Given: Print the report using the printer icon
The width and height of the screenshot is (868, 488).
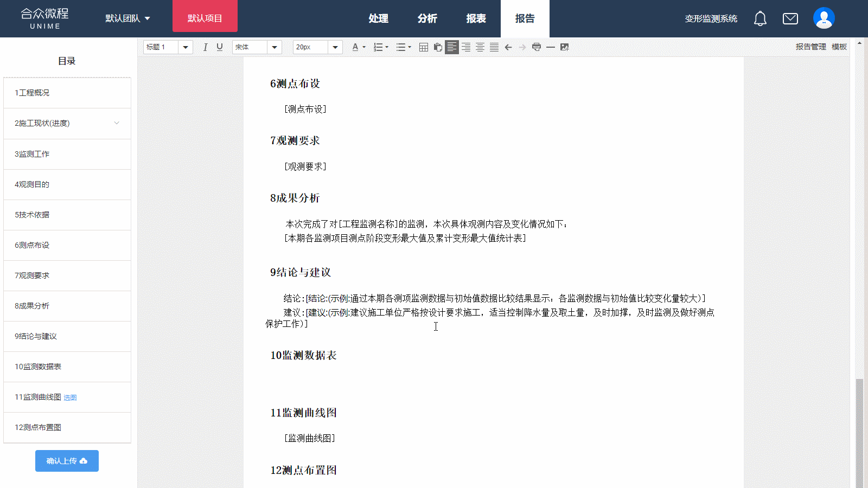Looking at the screenshot, I should [537, 47].
